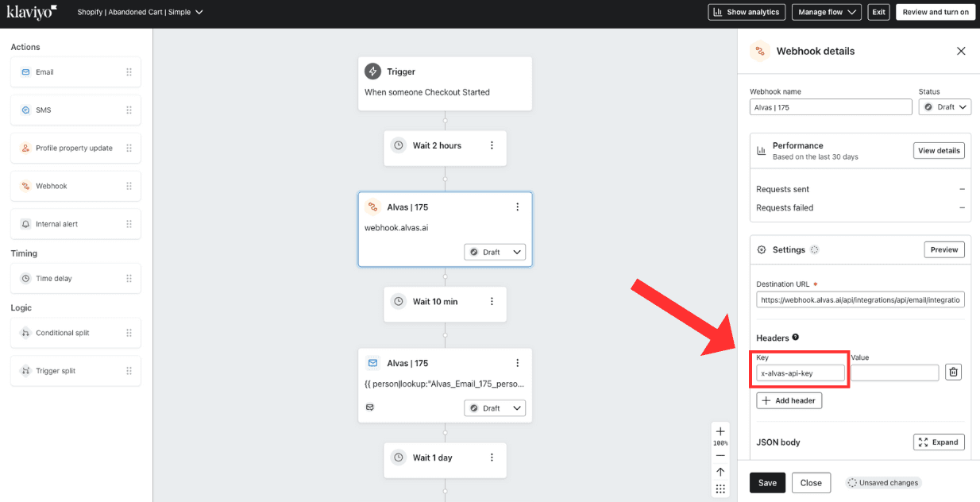Click the webhook icon in panel header
The image size is (980, 502).
760,51
